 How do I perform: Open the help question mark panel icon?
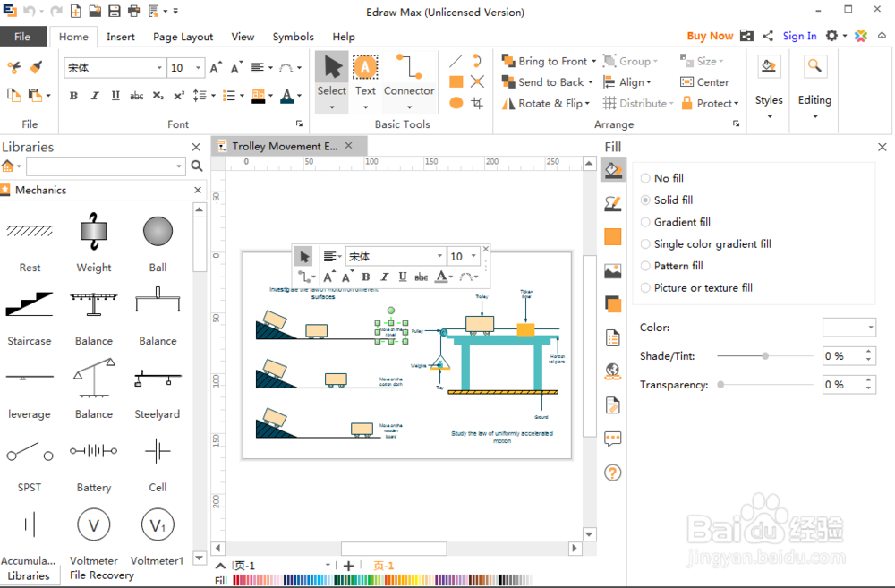(613, 473)
